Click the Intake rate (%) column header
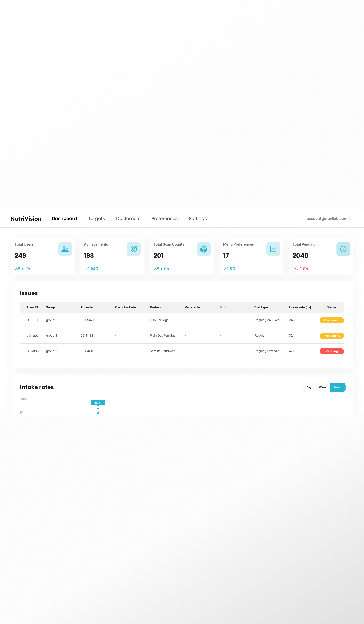This screenshot has height=624, width=364. pos(300,307)
